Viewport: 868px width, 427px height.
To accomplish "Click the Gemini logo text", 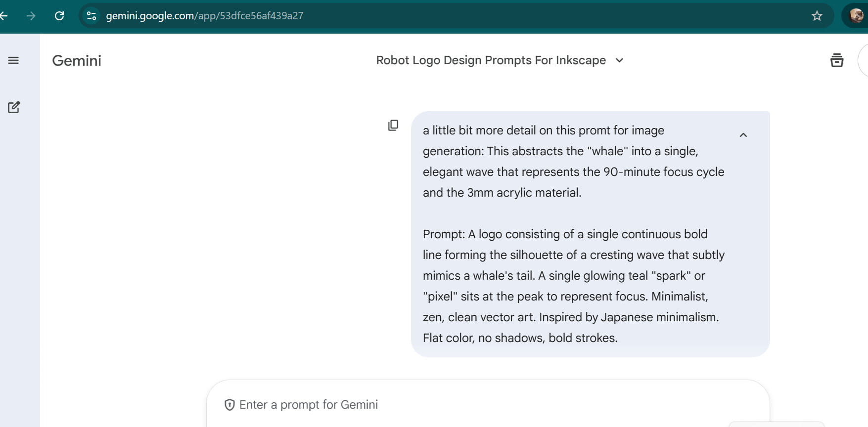I will (x=77, y=61).
